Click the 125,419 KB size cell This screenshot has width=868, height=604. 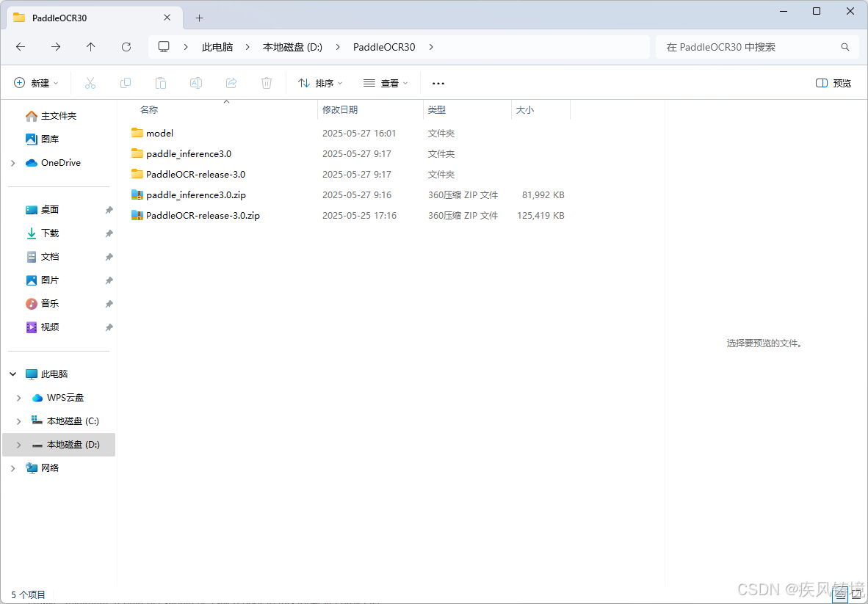tap(540, 215)
